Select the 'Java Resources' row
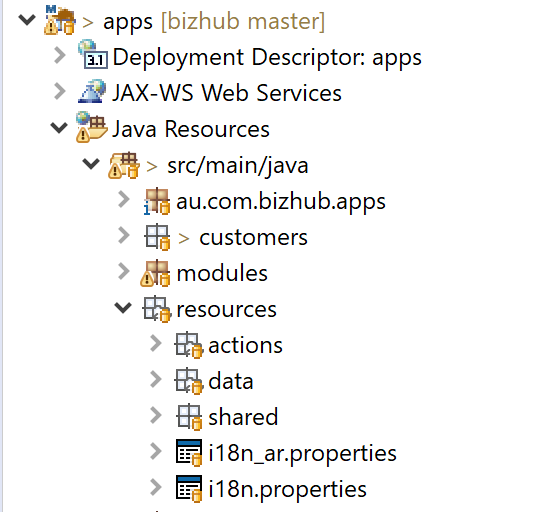 191,129
